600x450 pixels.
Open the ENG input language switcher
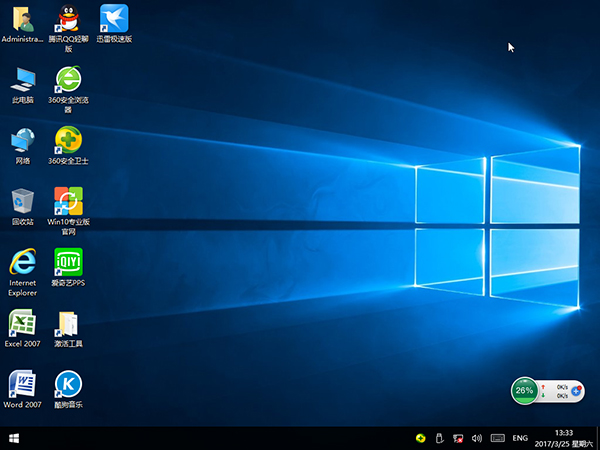tap(520, 438)
